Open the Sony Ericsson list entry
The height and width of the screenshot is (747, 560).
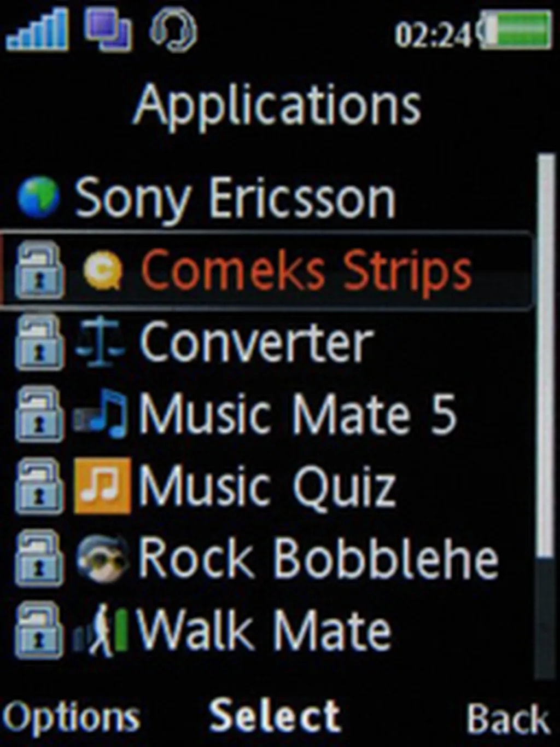point(268,198)
